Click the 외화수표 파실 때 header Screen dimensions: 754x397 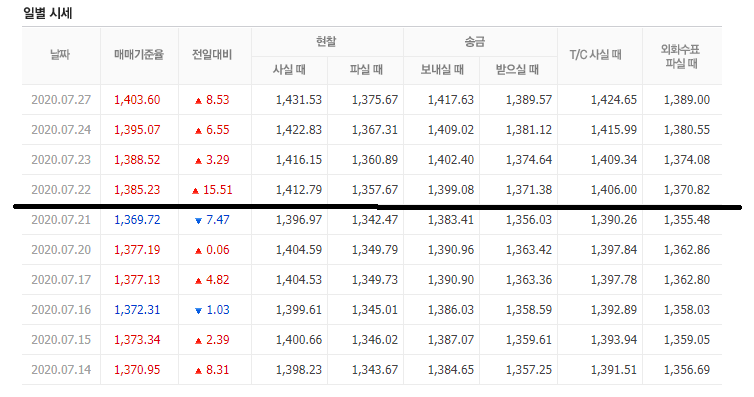tap(680, 56)
